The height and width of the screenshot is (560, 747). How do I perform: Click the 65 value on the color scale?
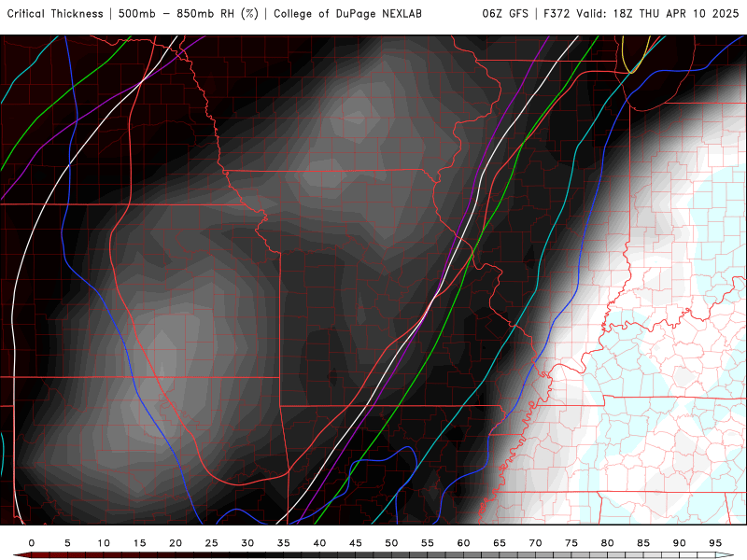coord(500,543)
